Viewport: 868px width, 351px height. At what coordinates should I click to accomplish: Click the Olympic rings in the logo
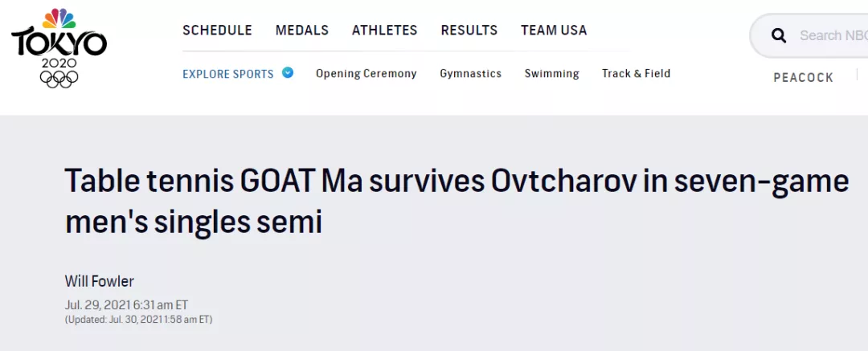pos(59,79)
